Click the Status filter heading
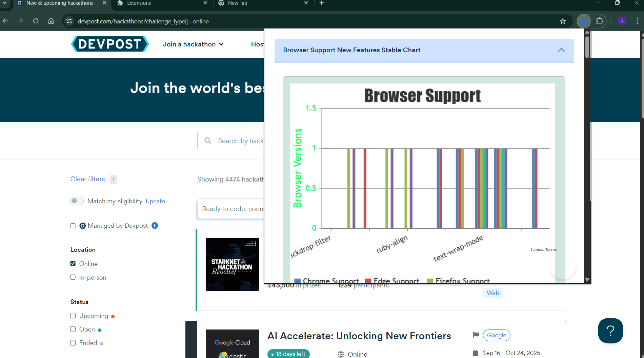This screenshot has height=358, width=644. coord(79,302)
